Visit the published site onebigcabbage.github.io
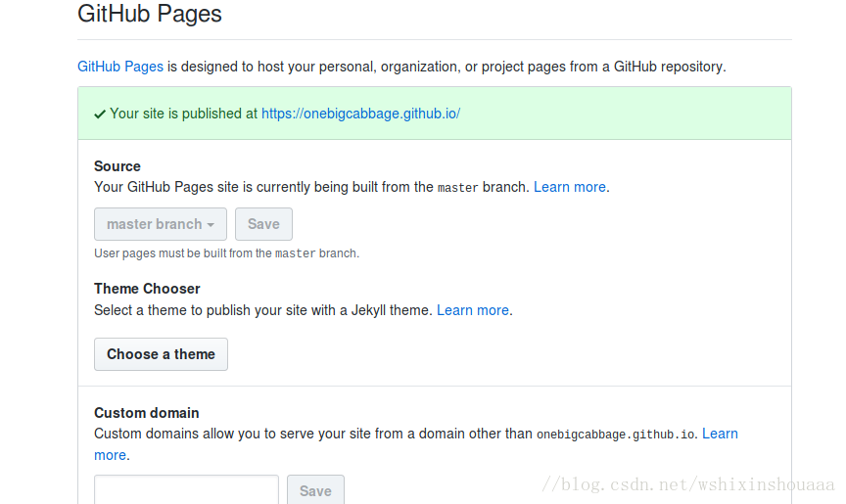The height and width of the screenshot is (504, 846). click(360, 114)
